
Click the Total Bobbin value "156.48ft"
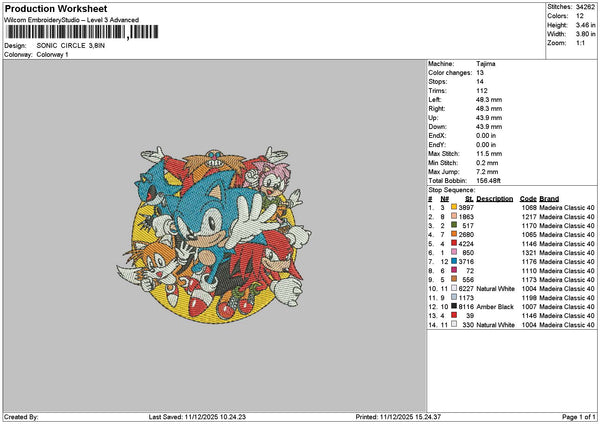(489, 181)
